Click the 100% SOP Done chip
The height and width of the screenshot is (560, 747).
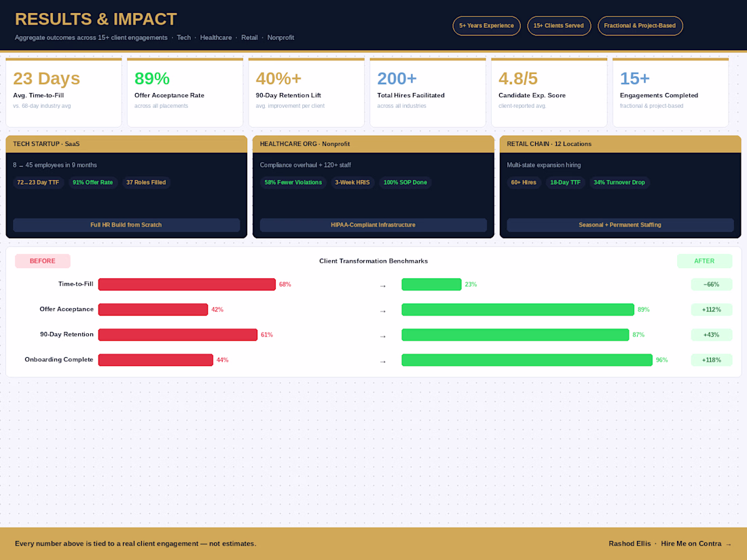click(x=405, y=183)
